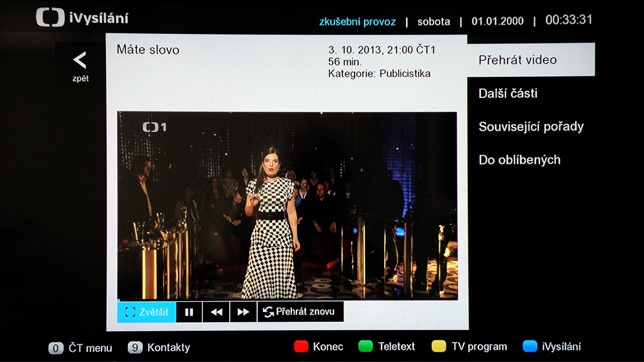Expand Další části episode list
The image size is (644, 362).
pyautogui.click(x=508, y=93)
